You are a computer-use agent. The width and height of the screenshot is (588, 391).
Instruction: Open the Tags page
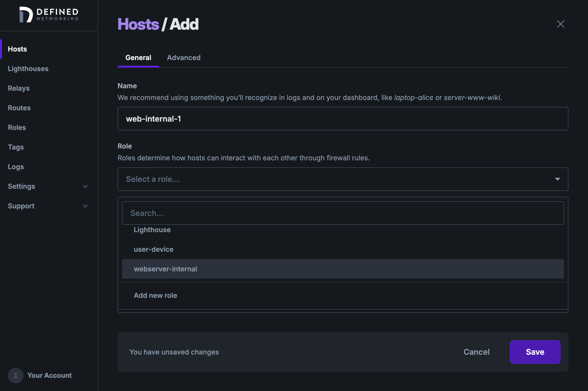coord(16,147)
